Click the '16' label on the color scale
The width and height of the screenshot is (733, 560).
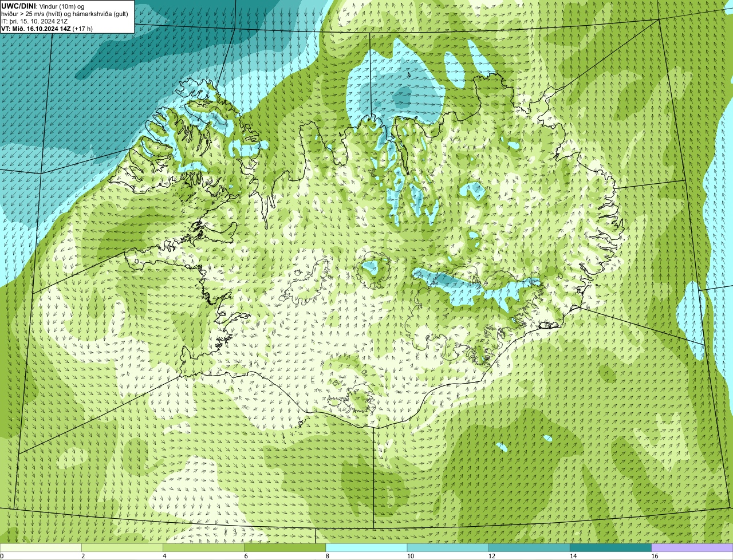(655, 556)
